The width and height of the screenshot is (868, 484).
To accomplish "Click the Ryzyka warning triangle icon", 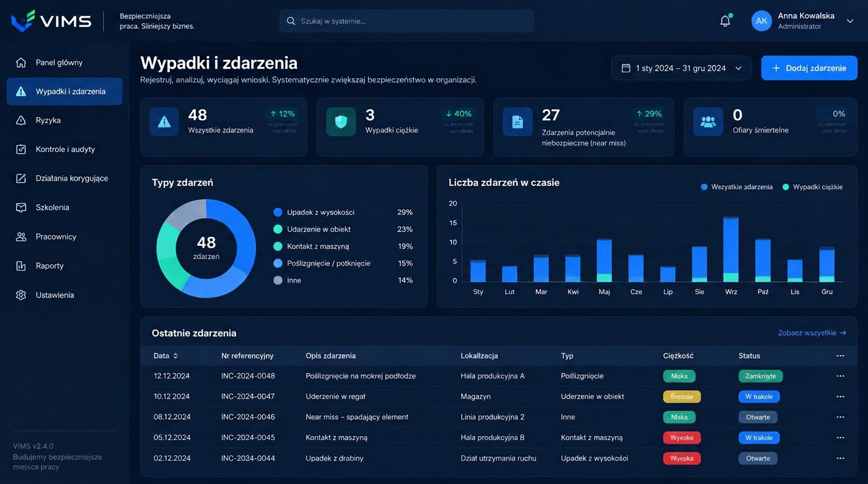I will point(21,120).
